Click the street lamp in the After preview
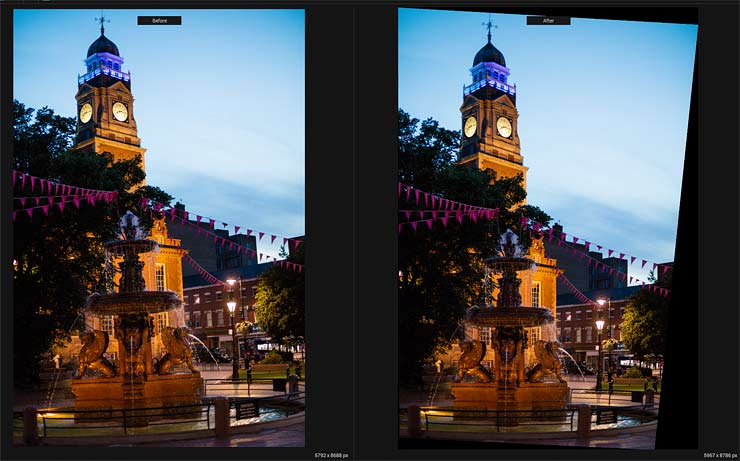This screenshot has height=461, width=740. 600,325
